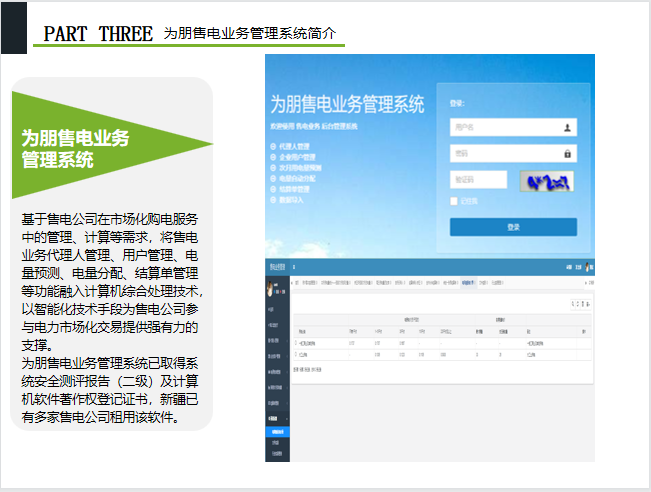Viewport: 651px width, 492px height.
Task: Click the 为朋售电业务管理系统 title on login page
Action: [347, 104]
